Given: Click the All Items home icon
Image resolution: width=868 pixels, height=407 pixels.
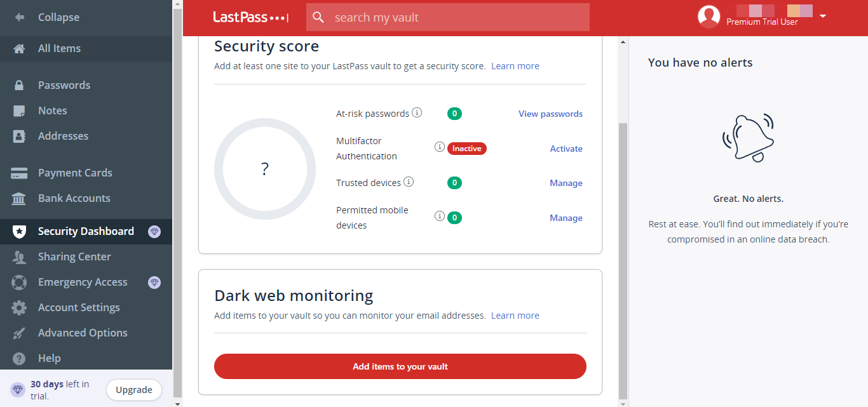Looking at the screenshot, I should coord(19,48).
